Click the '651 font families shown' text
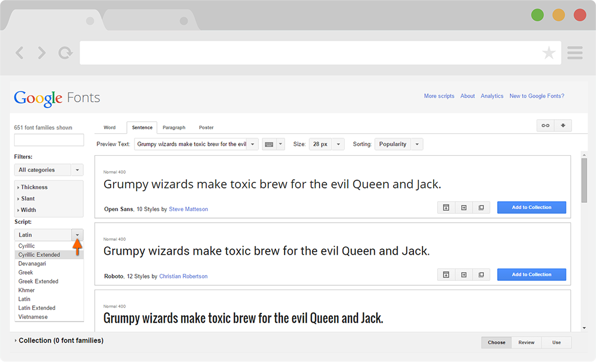 tap(43, 127)
